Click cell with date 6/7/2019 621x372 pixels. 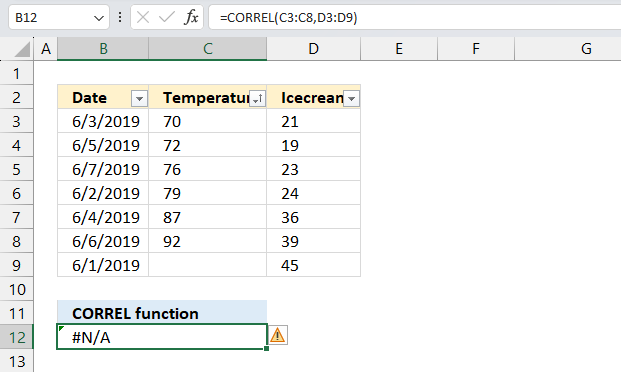[103, 169]
